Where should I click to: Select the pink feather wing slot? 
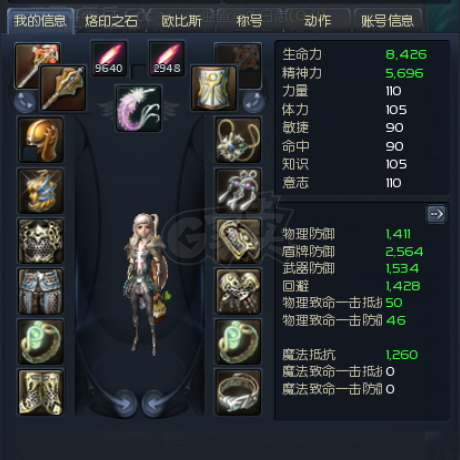point(139,108)
